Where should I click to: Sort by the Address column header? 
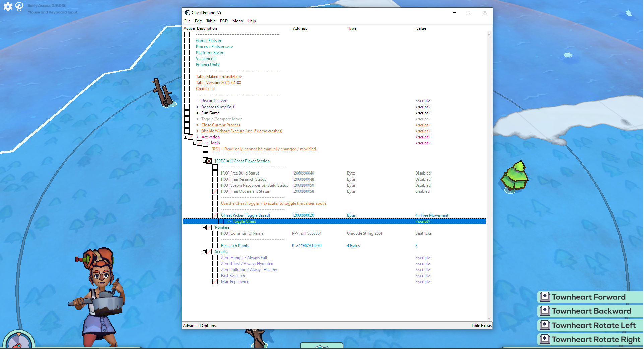[x=319, y=28]
